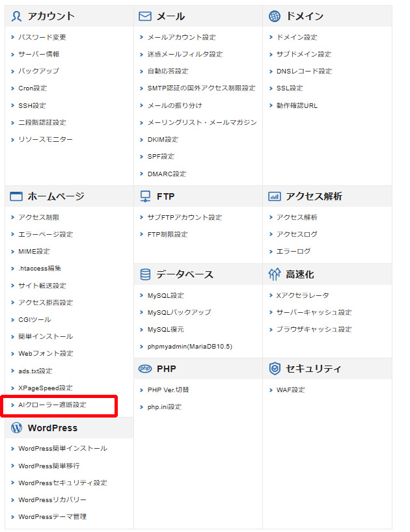Click the Domain globe icon
Viewport: 410px width, 532px height.
pos(275,16)
